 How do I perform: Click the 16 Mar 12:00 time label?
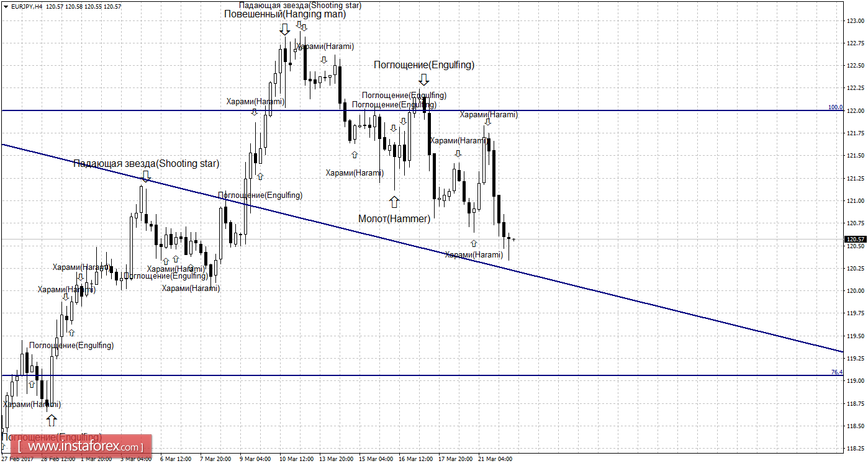[415, 460]
